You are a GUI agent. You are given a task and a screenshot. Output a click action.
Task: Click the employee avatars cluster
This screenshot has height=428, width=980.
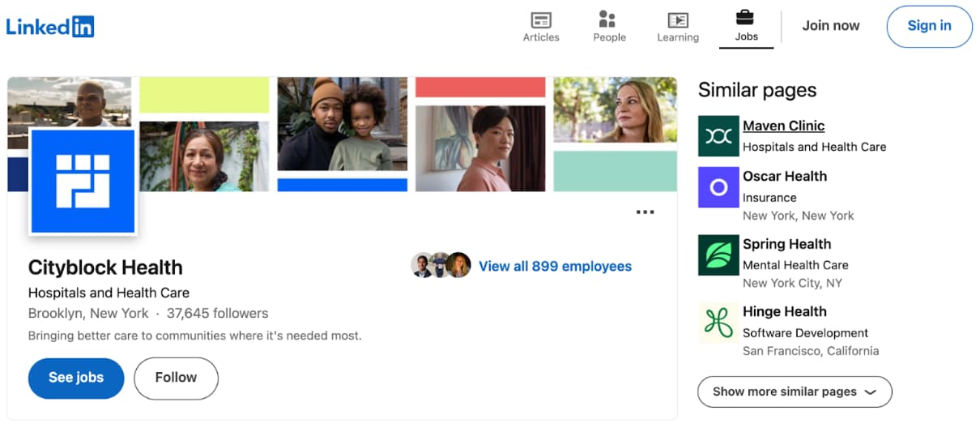(441, 265)
